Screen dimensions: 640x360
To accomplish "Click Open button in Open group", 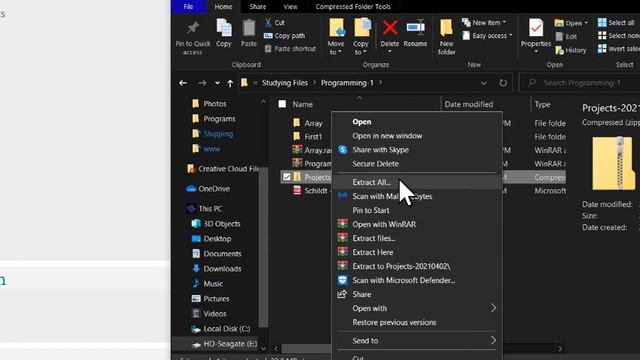I will pyautogui.click(x=571, y=23).
